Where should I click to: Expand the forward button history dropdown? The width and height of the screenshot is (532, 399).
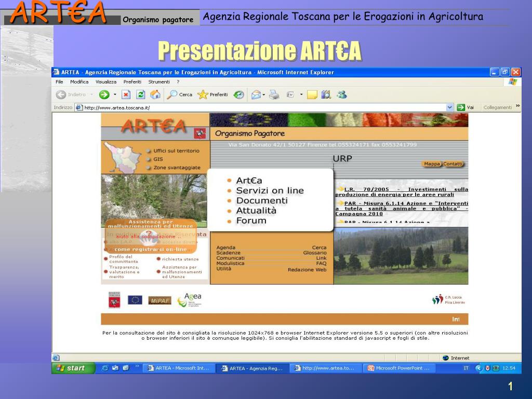pos(115,95)
